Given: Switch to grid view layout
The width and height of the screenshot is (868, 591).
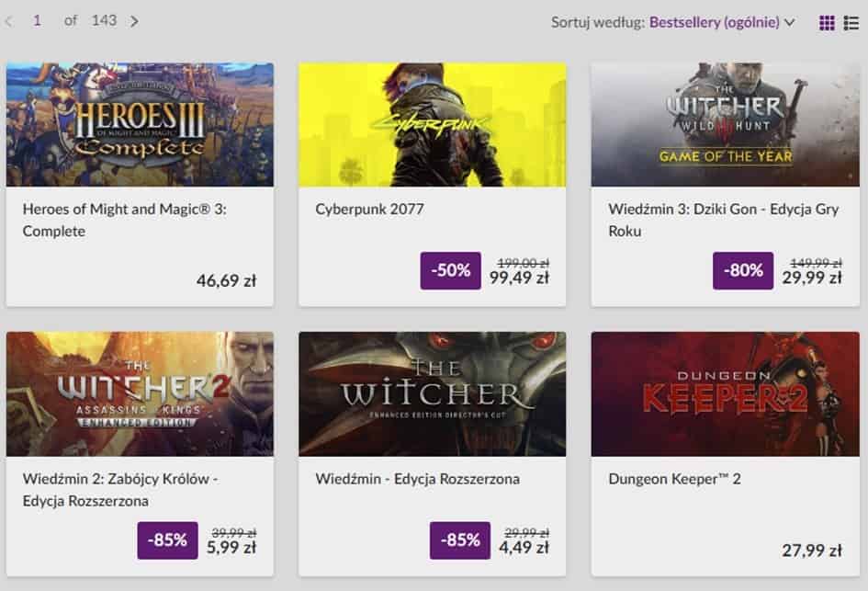Looking at the screenshot, I should click(827, 23).
